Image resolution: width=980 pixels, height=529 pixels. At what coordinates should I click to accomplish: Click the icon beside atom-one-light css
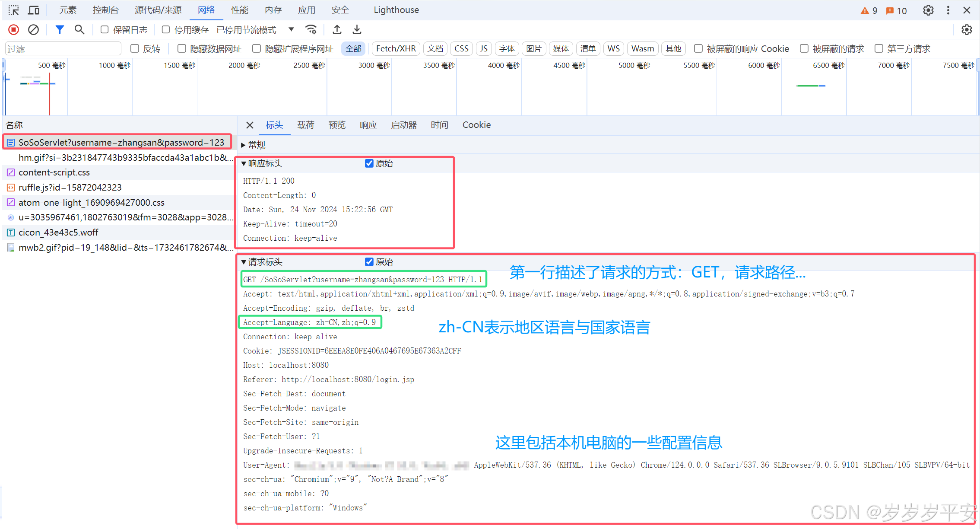(11, 202)
